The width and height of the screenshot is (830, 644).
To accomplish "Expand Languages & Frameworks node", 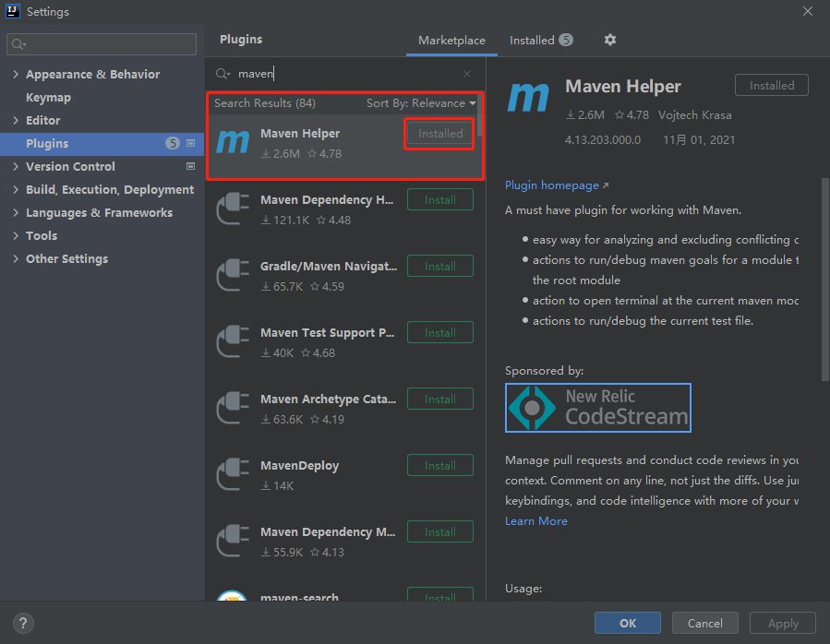I will click(16, 213).
